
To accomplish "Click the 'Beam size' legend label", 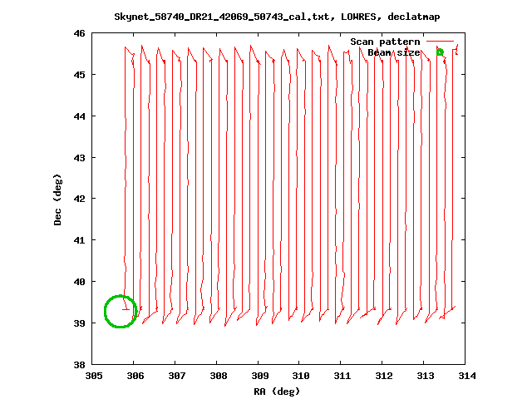I will pos(394,52).
